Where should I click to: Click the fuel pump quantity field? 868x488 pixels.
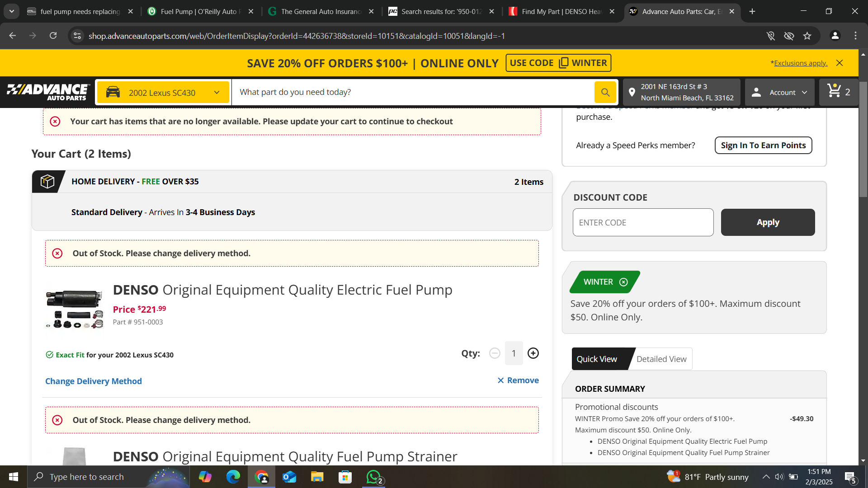tap(514, 353)
